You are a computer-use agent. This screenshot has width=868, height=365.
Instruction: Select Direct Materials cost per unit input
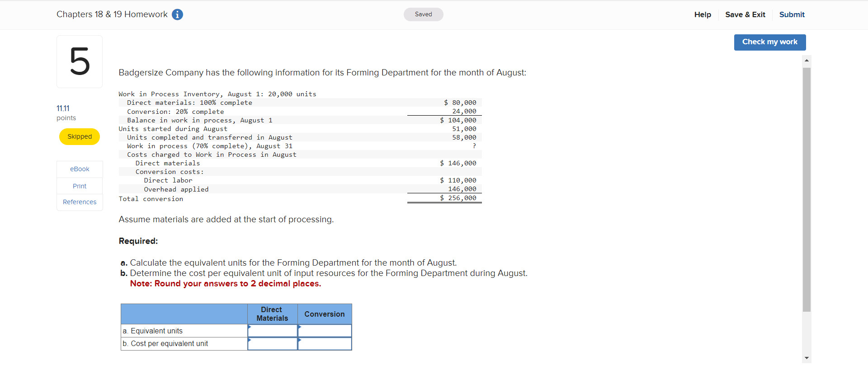click(x=273, y=343)
